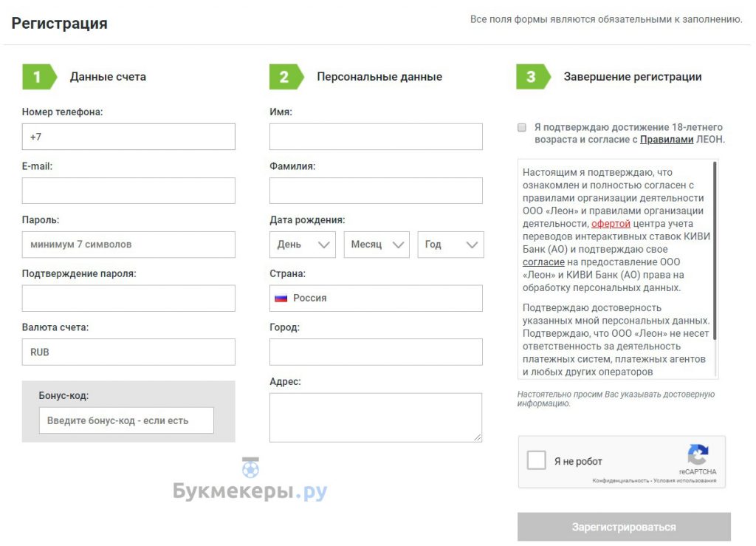
Task: Tick the "Я не робот" captcha checkbox
Action: coord(536,460)
